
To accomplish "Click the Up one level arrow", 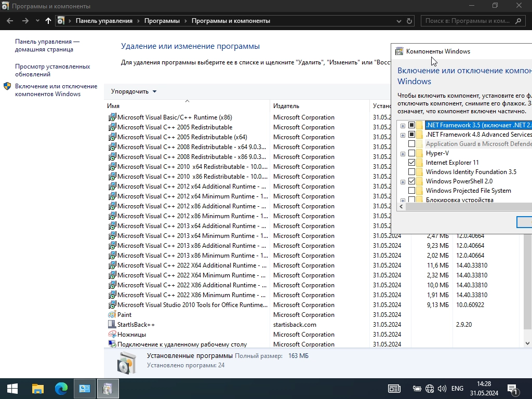I will click(x=48, y=21).
